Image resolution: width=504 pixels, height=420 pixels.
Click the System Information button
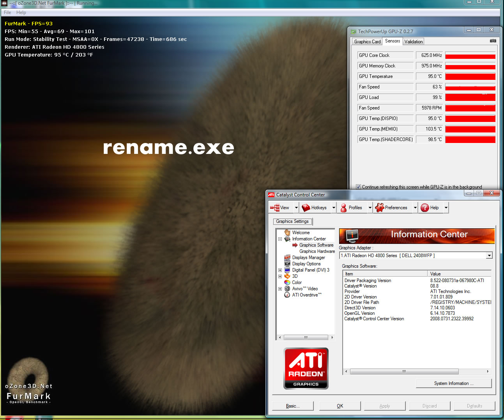[x=454, y=383]
